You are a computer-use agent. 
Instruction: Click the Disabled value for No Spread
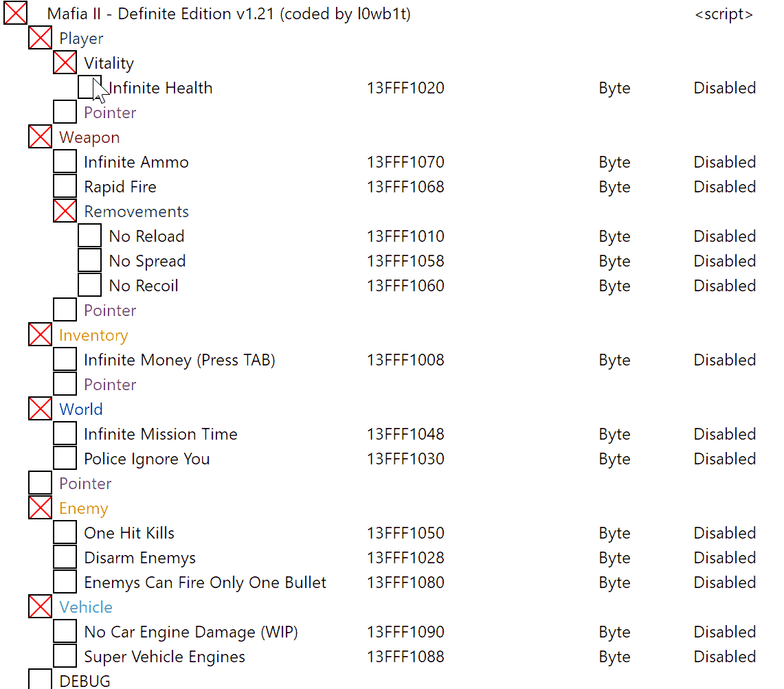pos(724,261)
